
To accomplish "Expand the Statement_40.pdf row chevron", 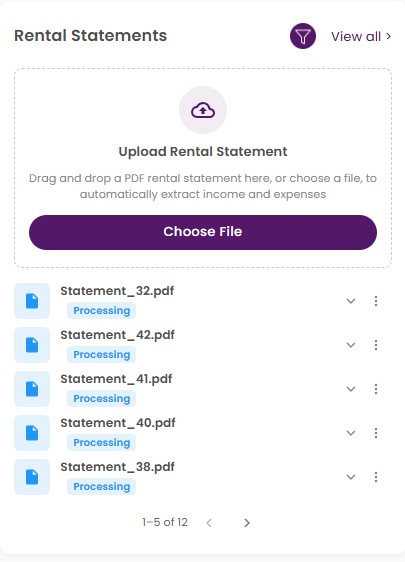I will pyautogui.click(x=351, y=433).
